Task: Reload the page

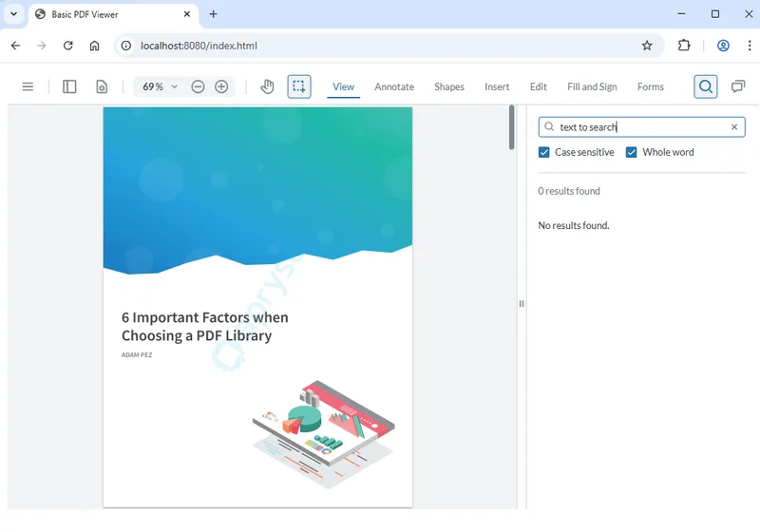Action: pos(67,46)
